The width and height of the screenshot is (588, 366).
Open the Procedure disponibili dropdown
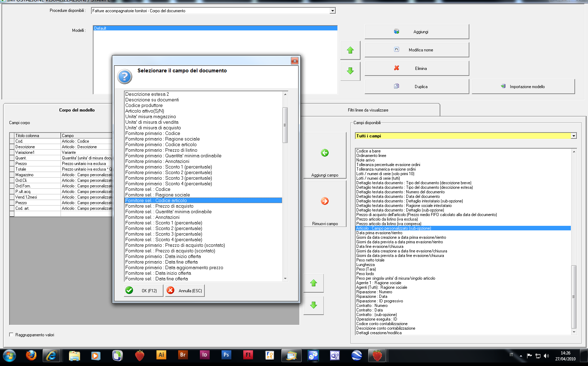pos(332,11)
